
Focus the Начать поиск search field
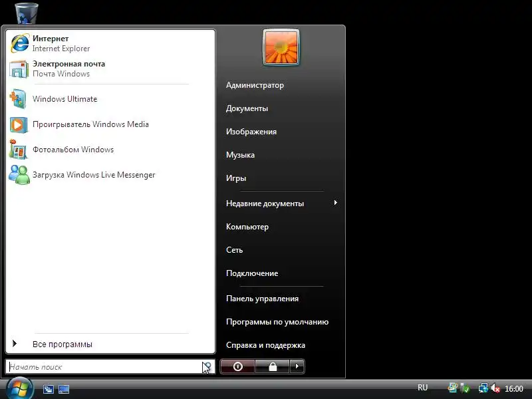click(110, 367)
